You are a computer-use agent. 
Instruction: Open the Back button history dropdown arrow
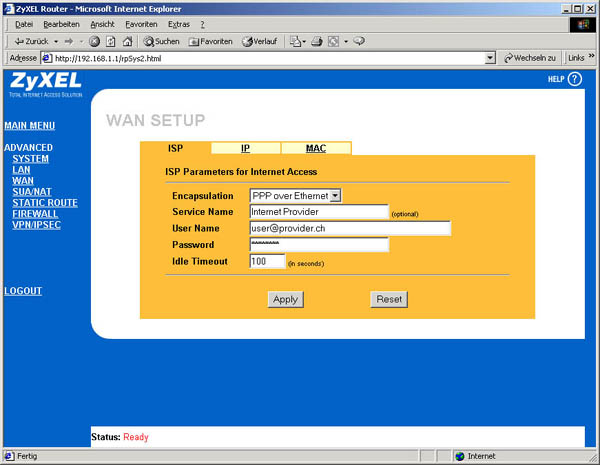55,41
